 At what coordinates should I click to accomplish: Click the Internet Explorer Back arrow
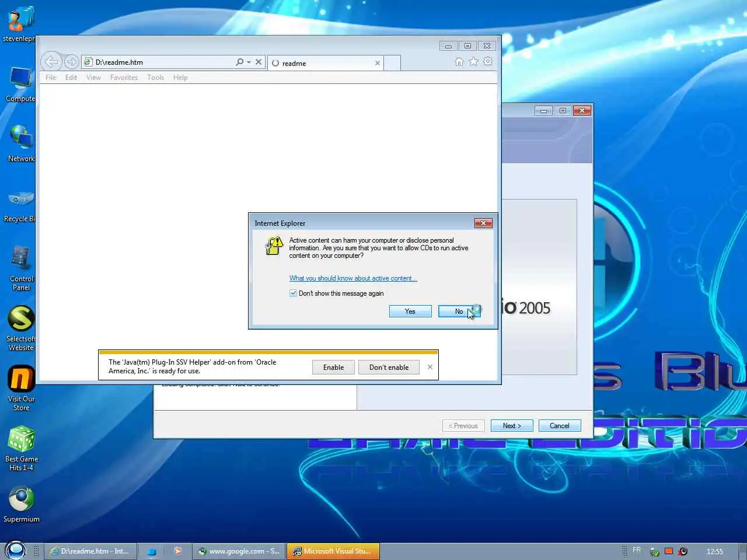(51, 61)
